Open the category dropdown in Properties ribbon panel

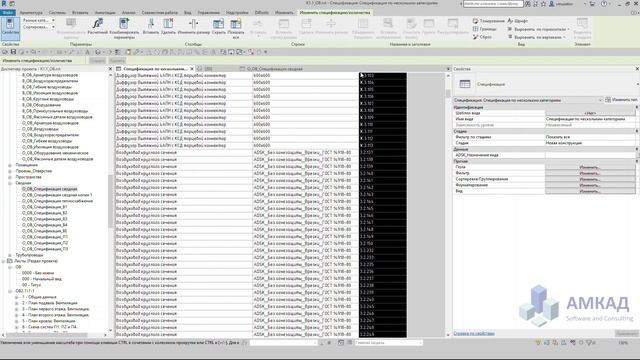[x=38, y=20]
